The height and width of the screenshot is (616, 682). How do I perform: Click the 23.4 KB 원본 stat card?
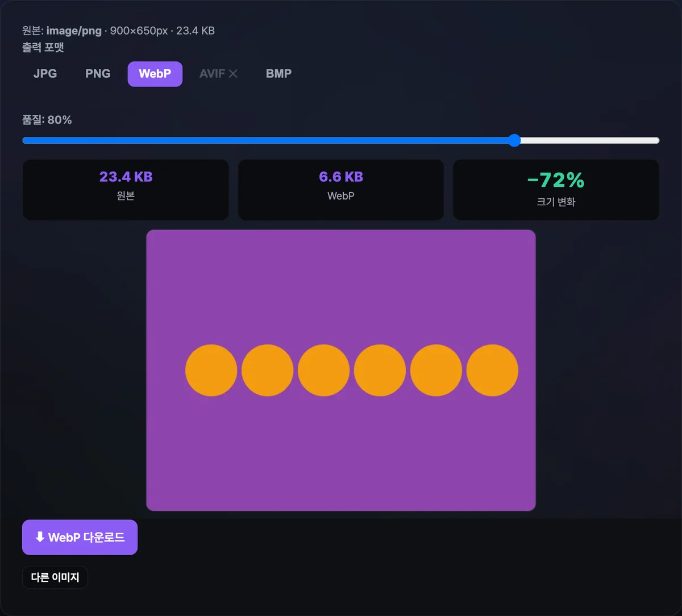click(x=126, y=190)
